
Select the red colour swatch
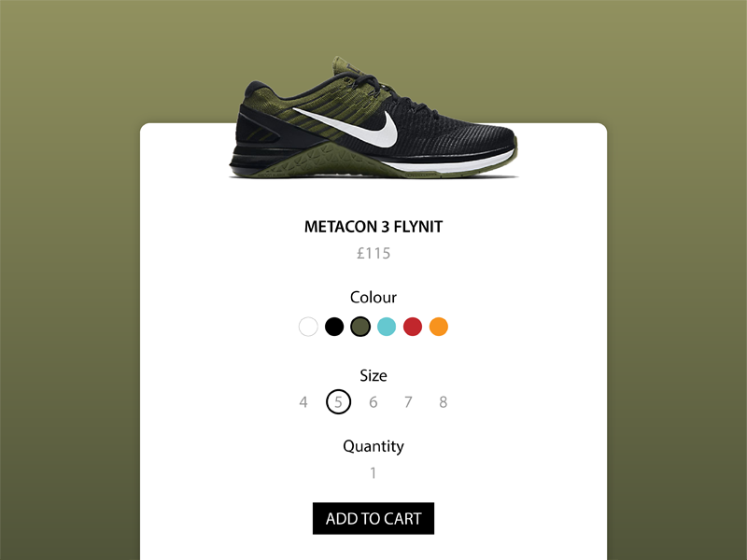[x=413, y=327]
